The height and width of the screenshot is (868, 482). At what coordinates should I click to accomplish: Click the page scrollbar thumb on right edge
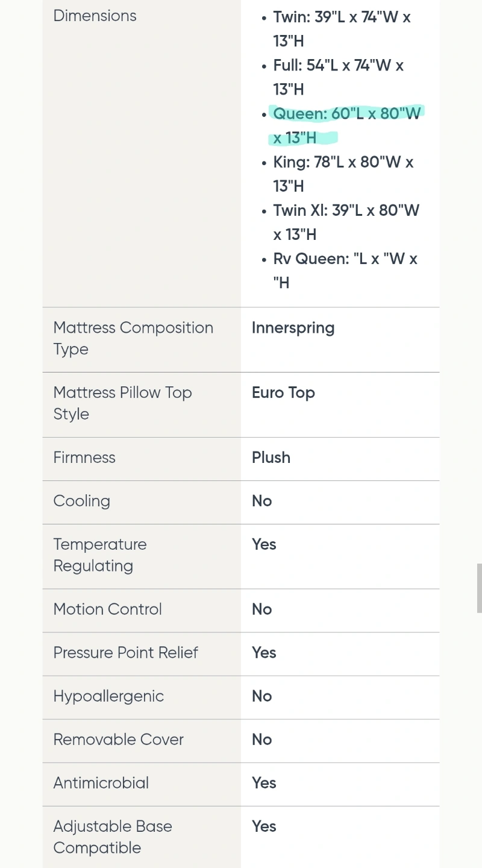pos(479,588)
